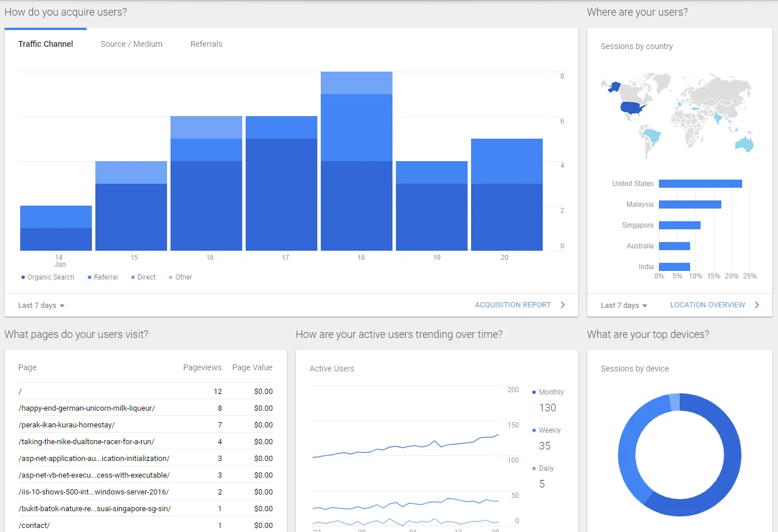Select Australia on the world map
This screenshot has height=532, width=778.
point(743,143)
